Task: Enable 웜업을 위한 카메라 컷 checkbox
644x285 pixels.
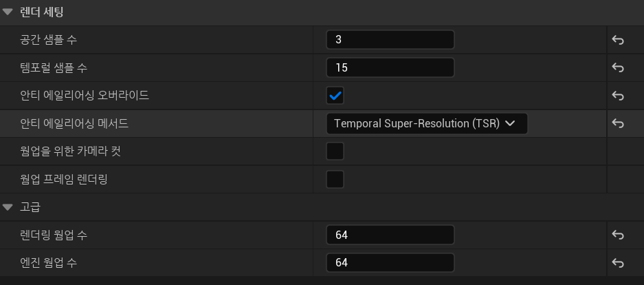Action: (x=335, y=151)
